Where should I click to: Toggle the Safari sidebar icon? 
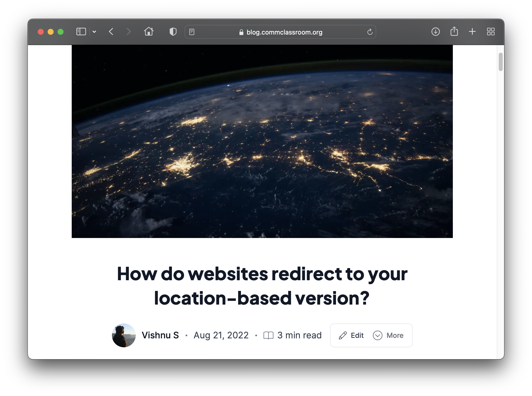pos(81,32)
